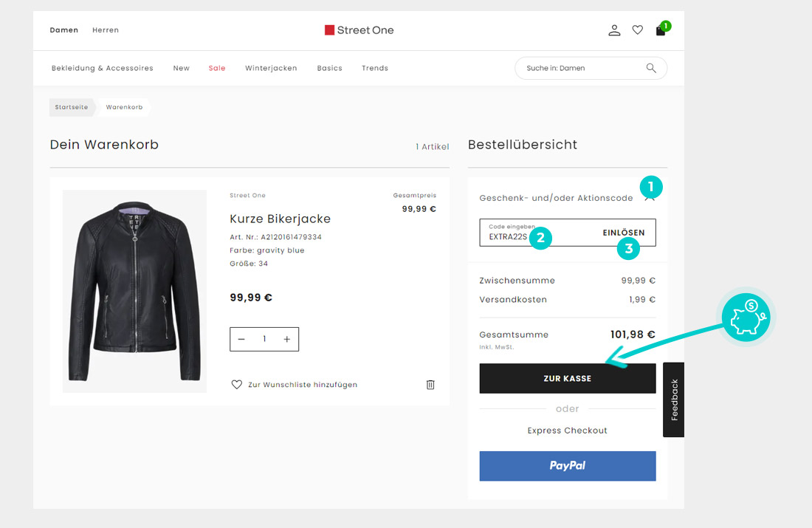
Task: Open the user account icon
Action: coord(614,30)
